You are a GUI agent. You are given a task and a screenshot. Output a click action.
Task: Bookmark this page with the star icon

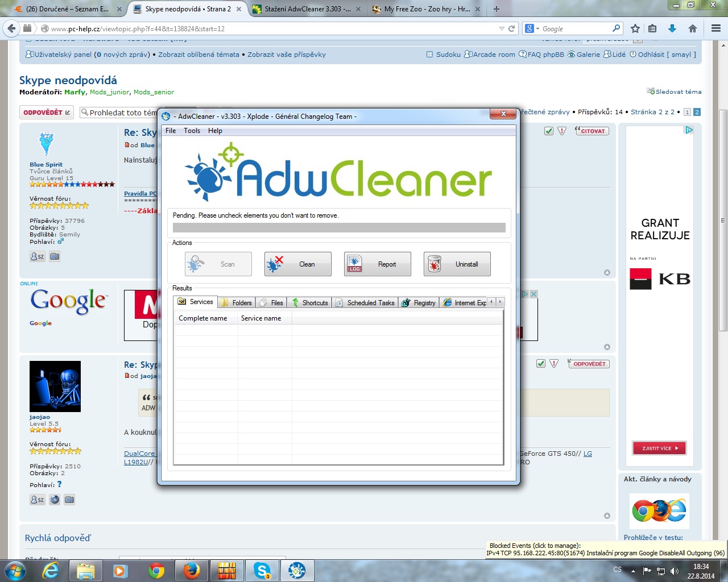pos(635,28)
